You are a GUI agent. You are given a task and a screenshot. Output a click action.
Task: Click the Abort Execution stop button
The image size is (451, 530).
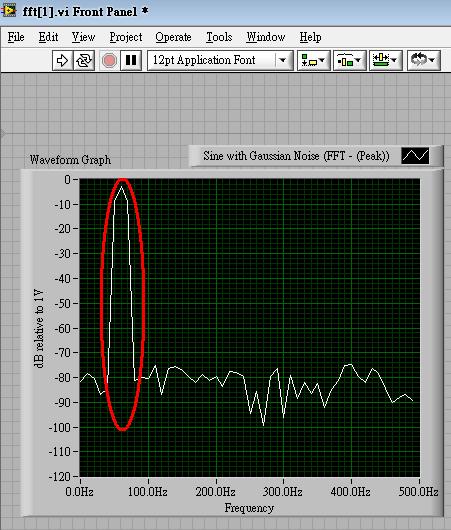[109, 61]
